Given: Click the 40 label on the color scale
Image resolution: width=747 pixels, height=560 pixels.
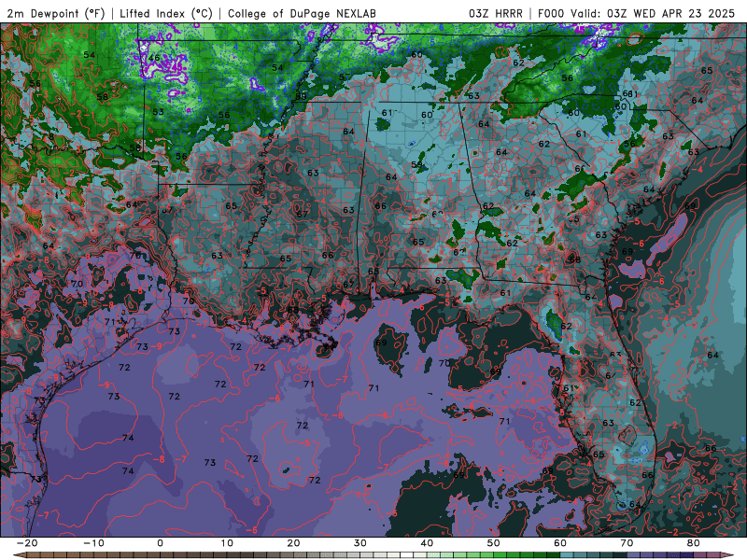Looking at the screenshot, I should click(427, 543).
